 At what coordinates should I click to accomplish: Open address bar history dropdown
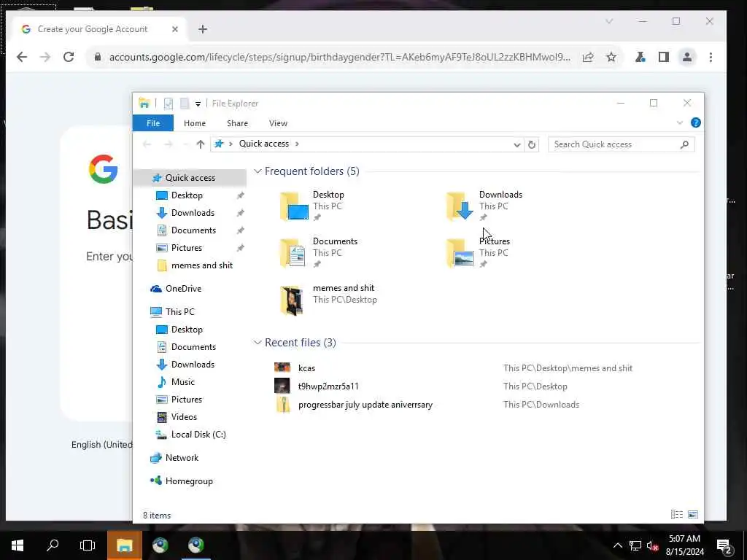point(517,144)
